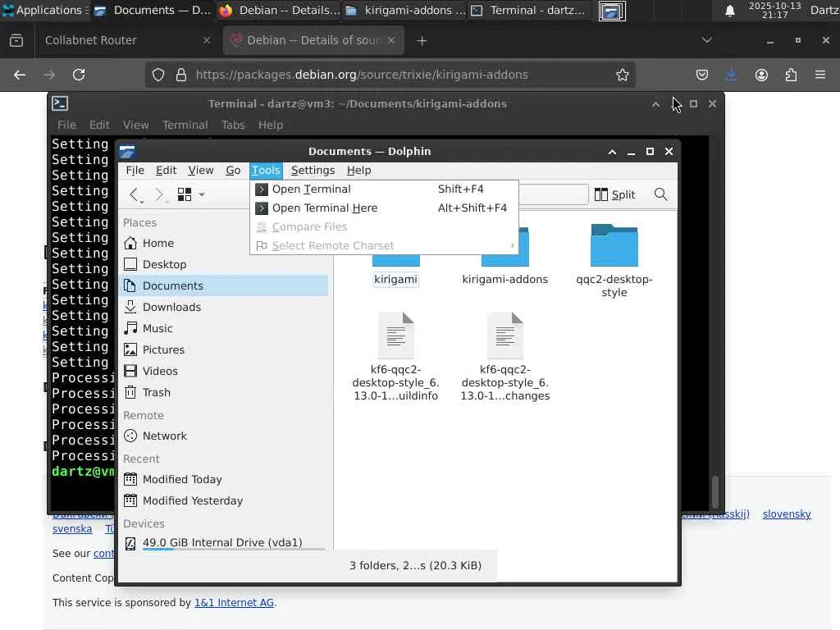The width and height of the screenshot is (840, 630).
Task: Open Terminal window's File menu
Action: tap(67, 125)
